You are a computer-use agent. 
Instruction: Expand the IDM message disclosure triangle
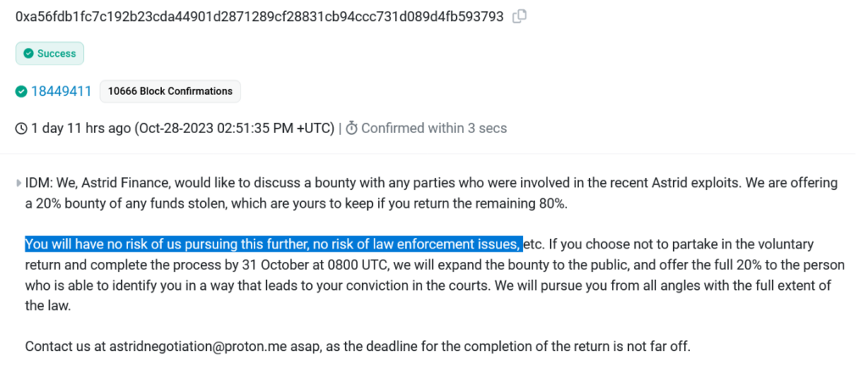click(19, 183)
